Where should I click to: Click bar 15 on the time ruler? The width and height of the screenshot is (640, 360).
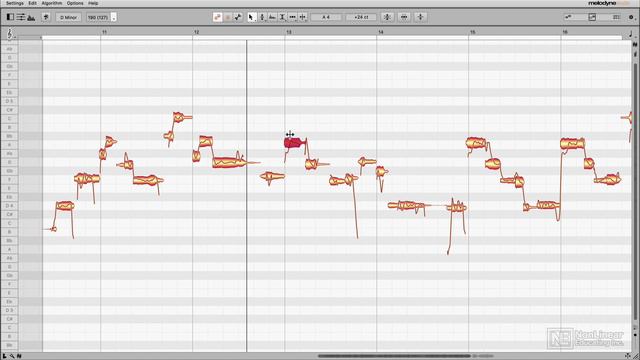coord(473,32)
